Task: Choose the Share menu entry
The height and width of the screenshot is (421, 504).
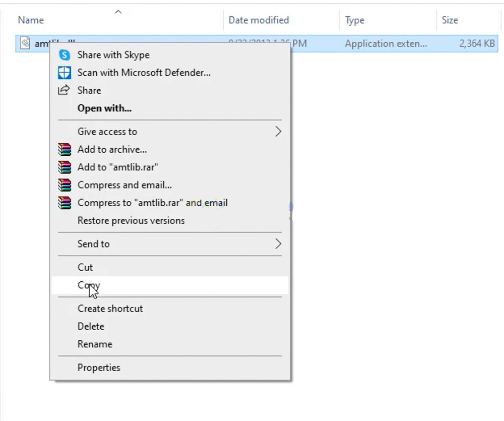Action: click(170, 90)
